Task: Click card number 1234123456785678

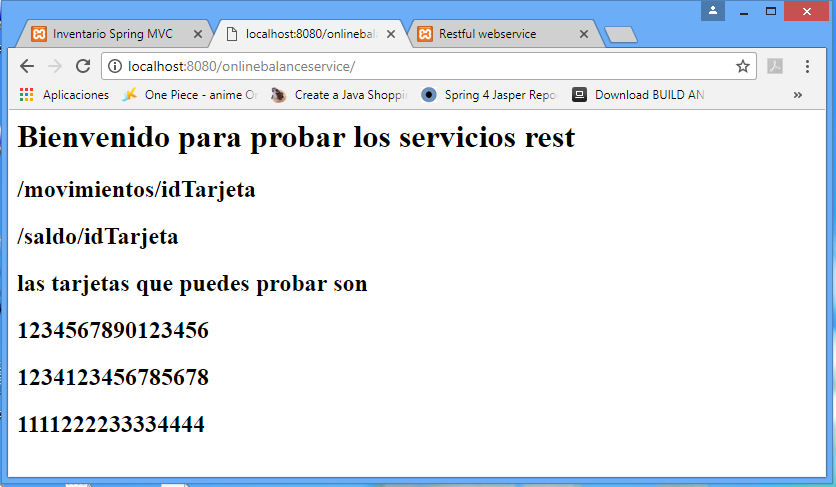Action: tap(113, 378)
